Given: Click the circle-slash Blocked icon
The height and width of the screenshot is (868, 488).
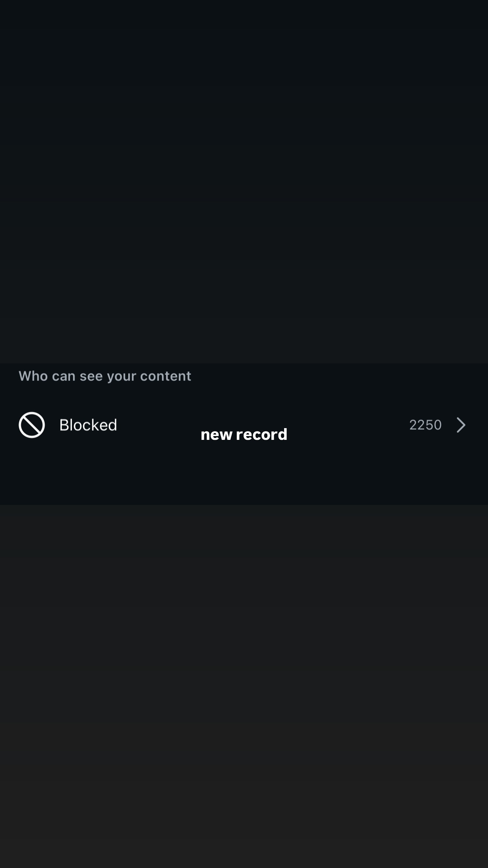Looking at the screenshot, I should [32, 425].
